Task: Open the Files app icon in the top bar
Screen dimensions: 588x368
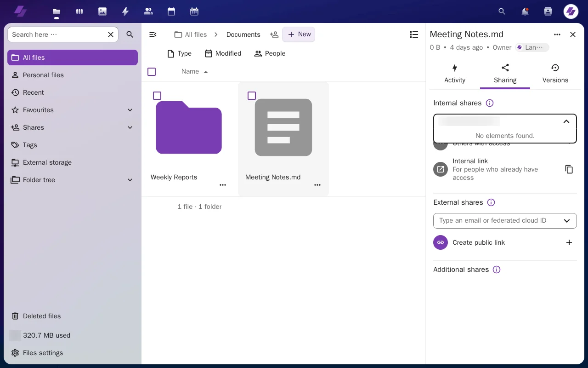Action: (57, 11)
